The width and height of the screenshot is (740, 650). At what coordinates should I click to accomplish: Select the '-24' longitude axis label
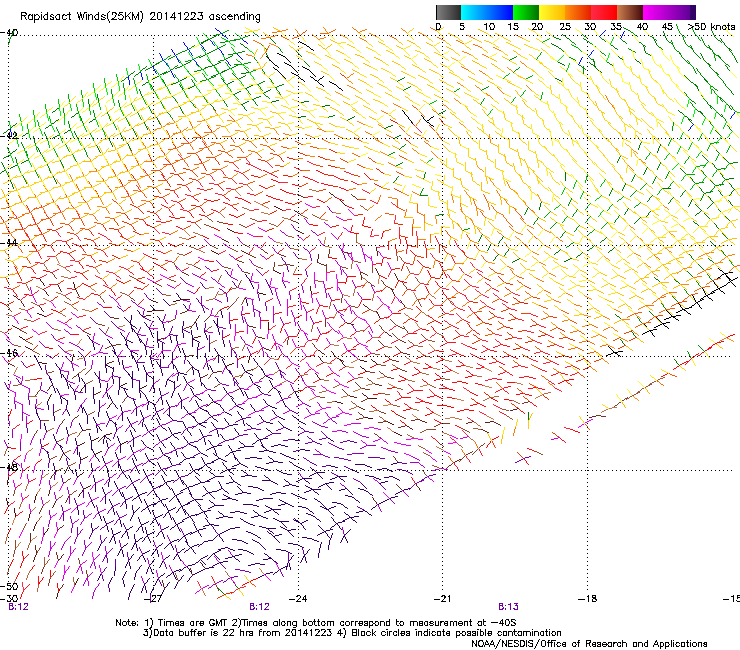tap(298, 599)
